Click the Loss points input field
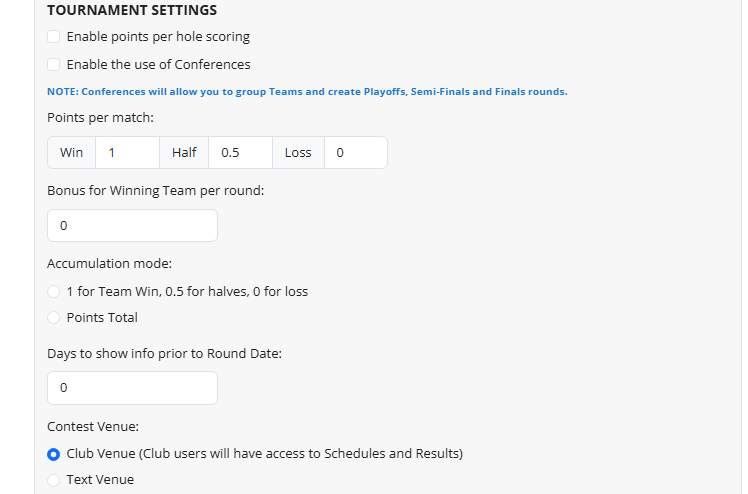The image size is (748, 494). click(355, 153)
